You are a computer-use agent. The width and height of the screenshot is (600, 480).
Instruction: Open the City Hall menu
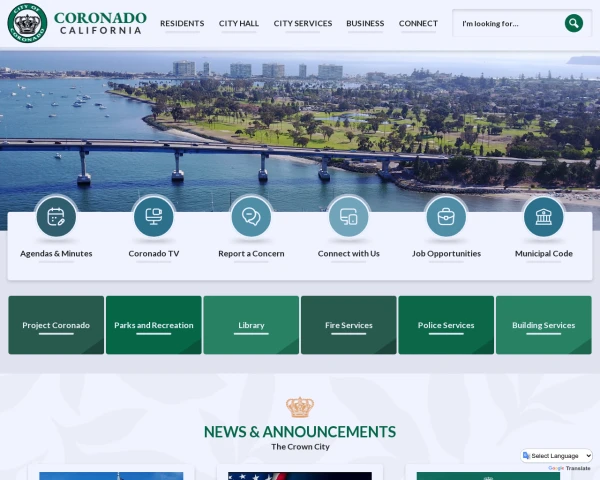point(239,23)
